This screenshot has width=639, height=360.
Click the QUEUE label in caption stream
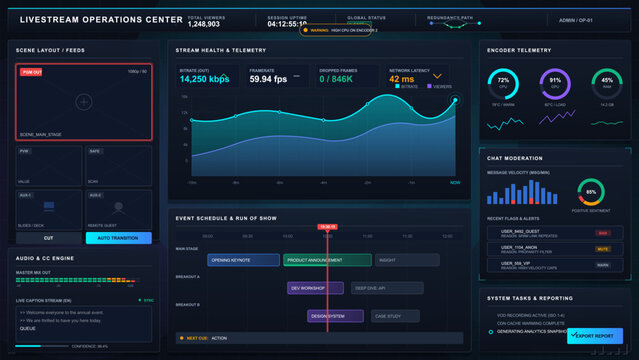coord(27,329)
